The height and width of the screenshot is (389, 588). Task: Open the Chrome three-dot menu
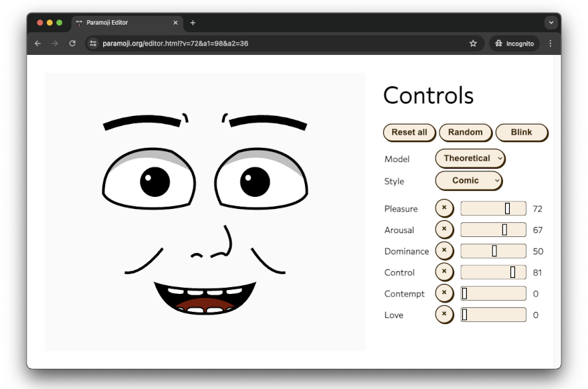pyautogui.click(x=551, y=44)
